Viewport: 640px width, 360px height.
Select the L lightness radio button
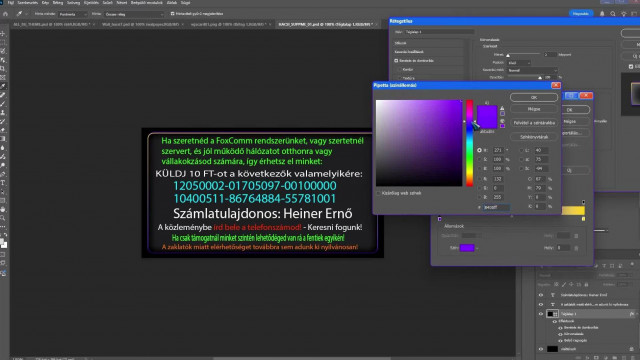pyautogui.click(x=521, y=150)
